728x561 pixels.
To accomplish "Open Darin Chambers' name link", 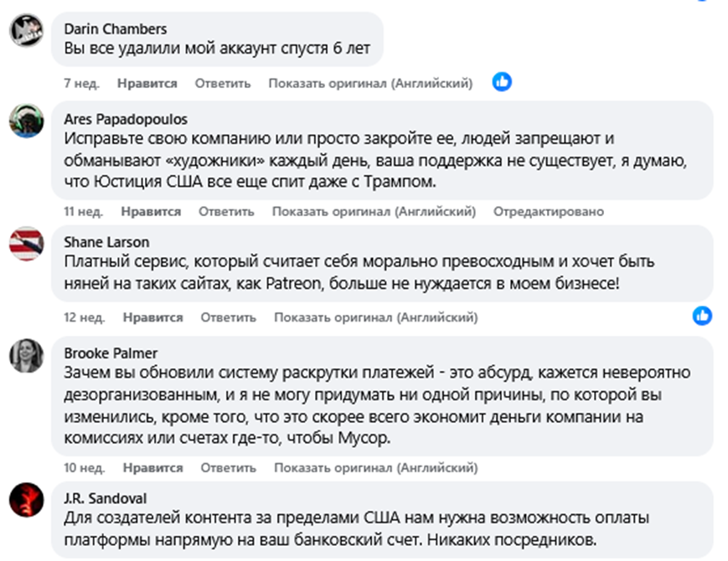I will 115,28.
